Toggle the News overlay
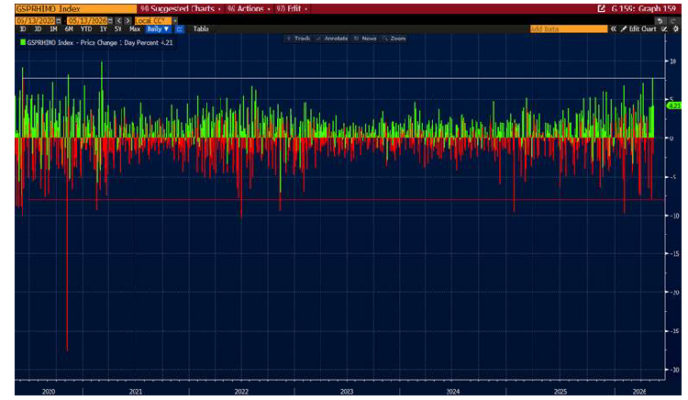688x400 pixels. [366, 39]
